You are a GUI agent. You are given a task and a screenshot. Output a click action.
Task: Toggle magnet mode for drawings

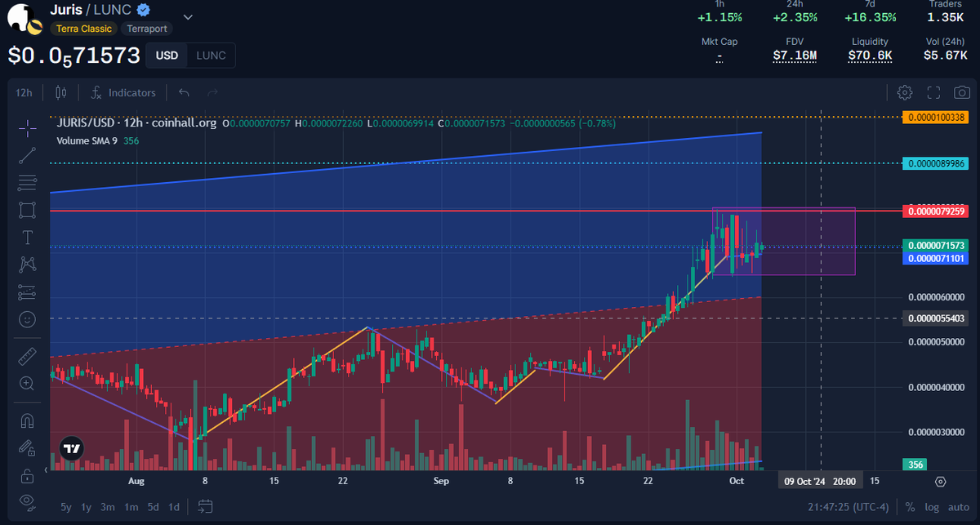tap(27, 420)
